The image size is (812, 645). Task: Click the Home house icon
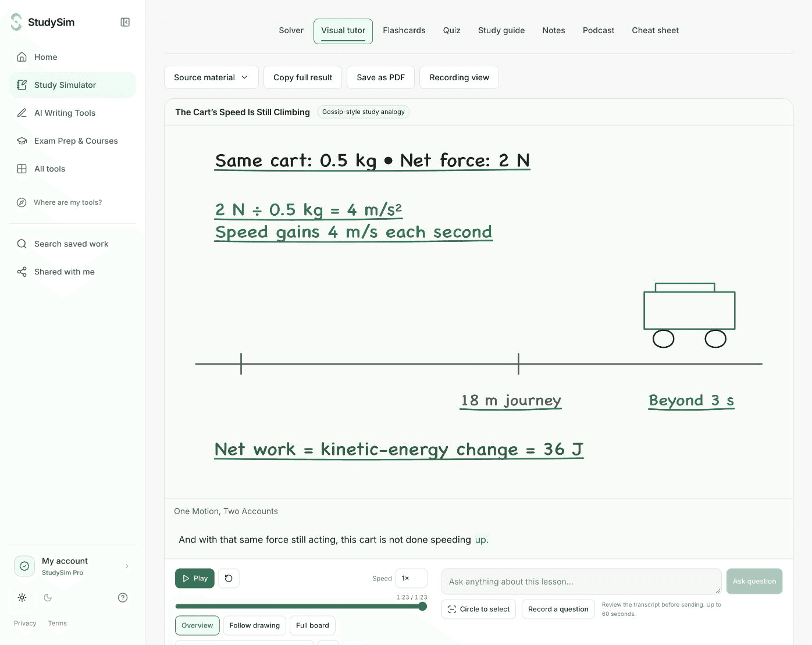pyautogui.click(x=22, y=57)
